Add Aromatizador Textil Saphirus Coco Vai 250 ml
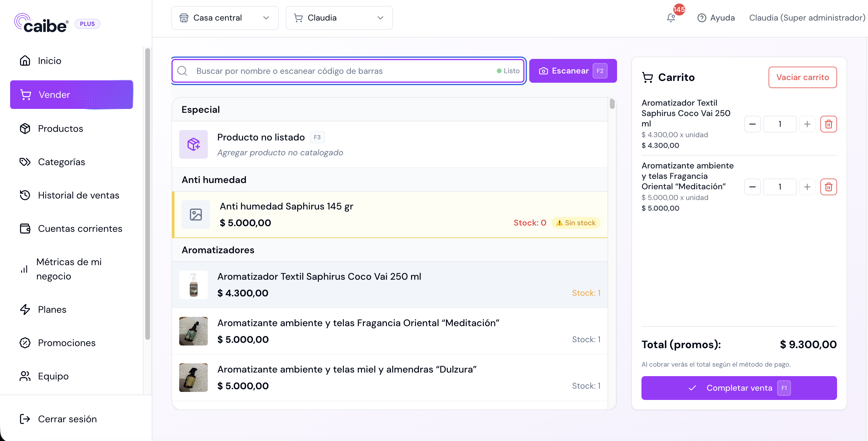 (390, 285)
